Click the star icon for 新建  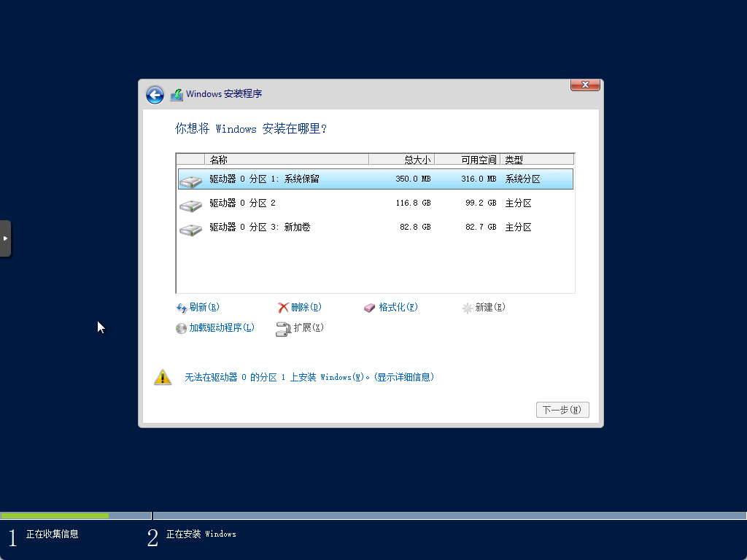point(468,308)
